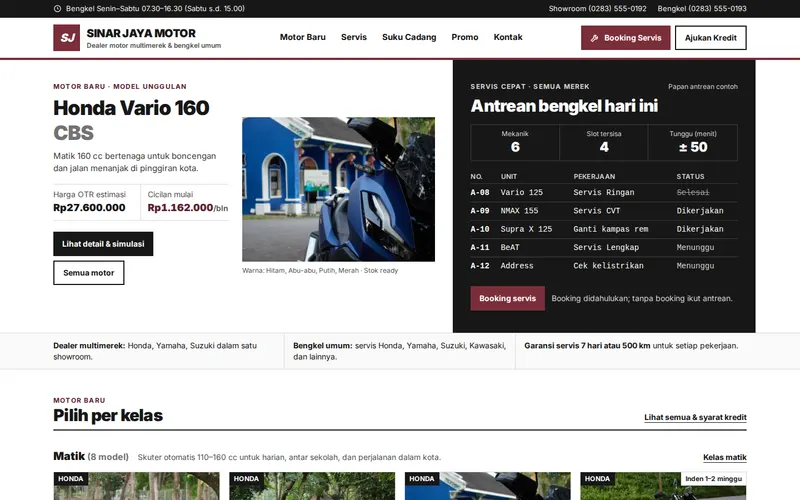Image resolution: width=800 pixels, height=500 pixels.
Task: Click the Ajukan Kredit button
Action: coord(711,38)
